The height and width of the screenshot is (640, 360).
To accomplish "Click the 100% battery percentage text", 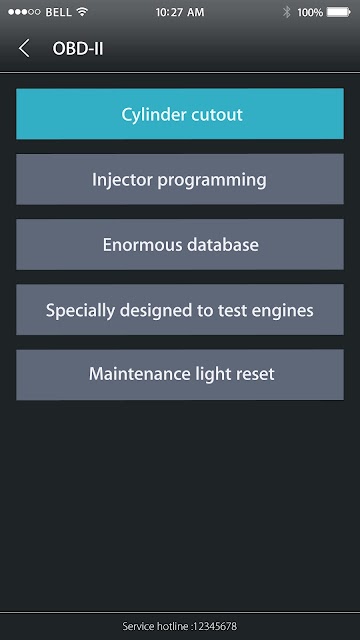I will coord(310,13).
